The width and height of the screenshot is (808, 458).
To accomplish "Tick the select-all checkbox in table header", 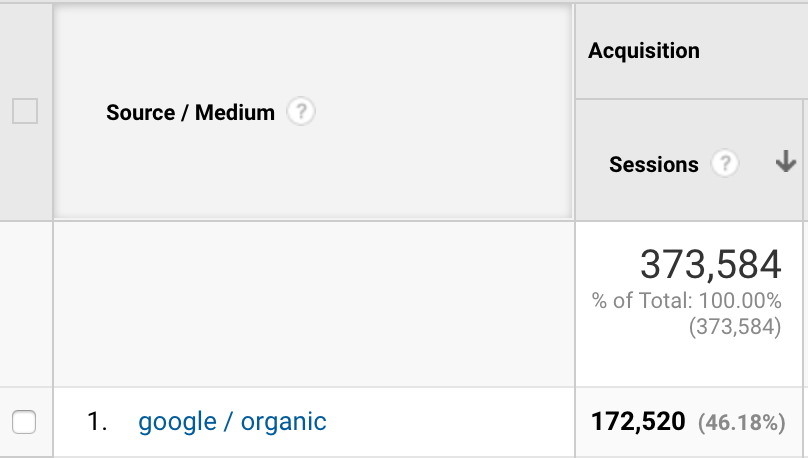I will 25,111.
